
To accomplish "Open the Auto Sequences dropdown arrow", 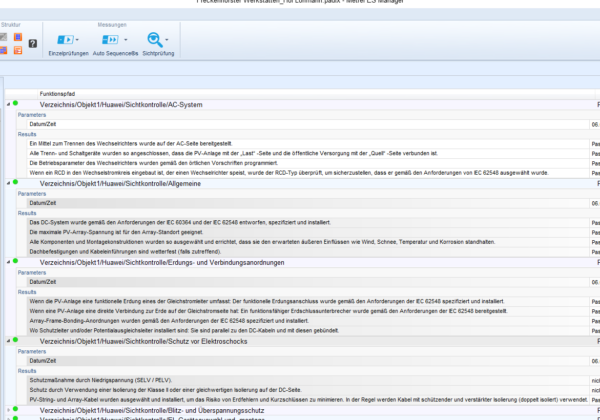I will 126,40.
